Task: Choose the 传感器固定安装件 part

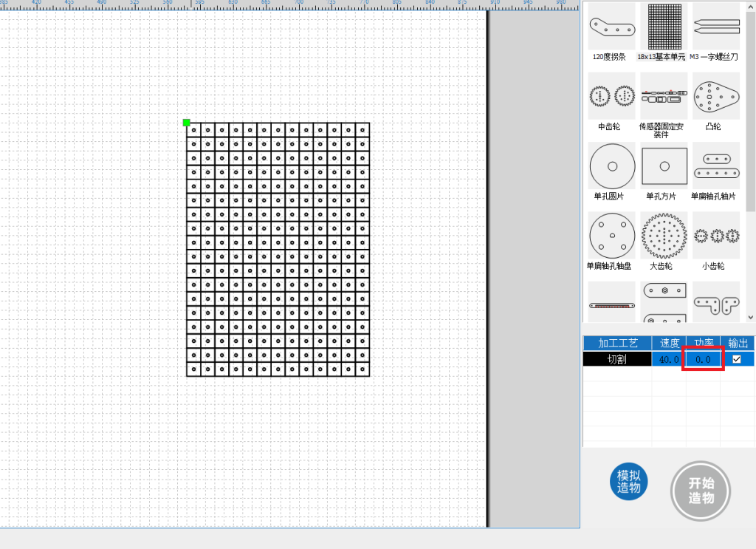Action: (662, 96)
